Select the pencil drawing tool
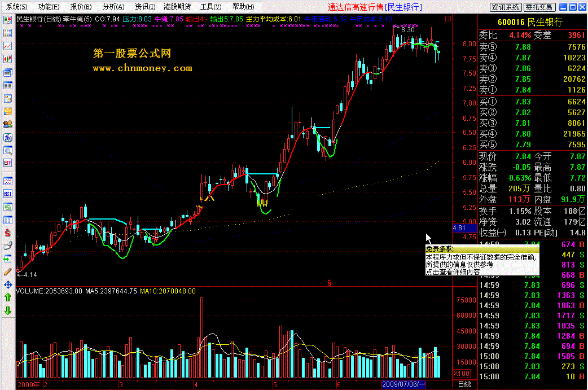This screenshot has width=588, height=390. 7,272
